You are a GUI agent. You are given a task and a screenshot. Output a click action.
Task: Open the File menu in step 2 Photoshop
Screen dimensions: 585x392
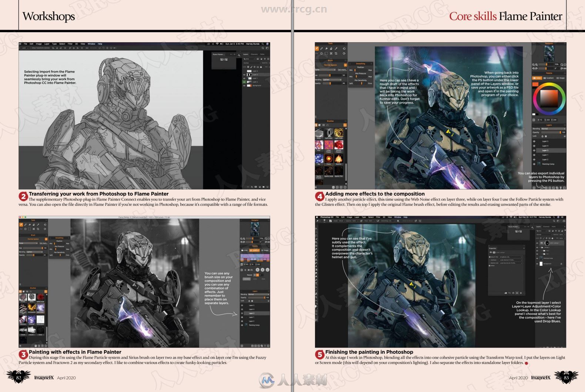coord(25,44)
